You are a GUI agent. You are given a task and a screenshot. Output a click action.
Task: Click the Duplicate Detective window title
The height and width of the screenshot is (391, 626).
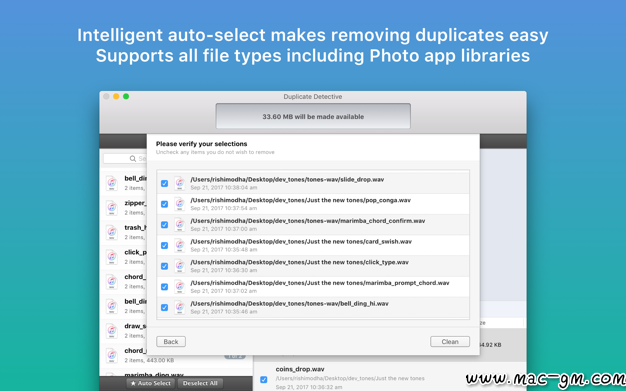pos(313,97)
